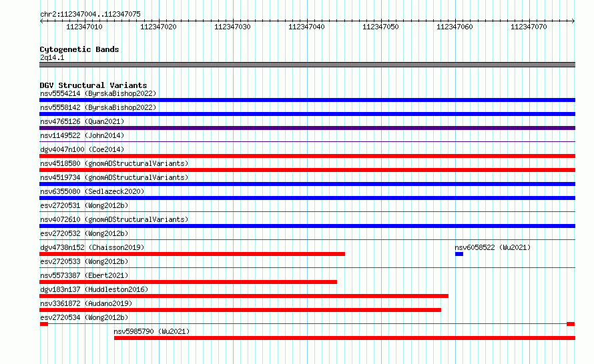Click the gray 2q14.1 cytogenetic band bar
Viewport: 594px width, 364px height.
pos(307,65)
